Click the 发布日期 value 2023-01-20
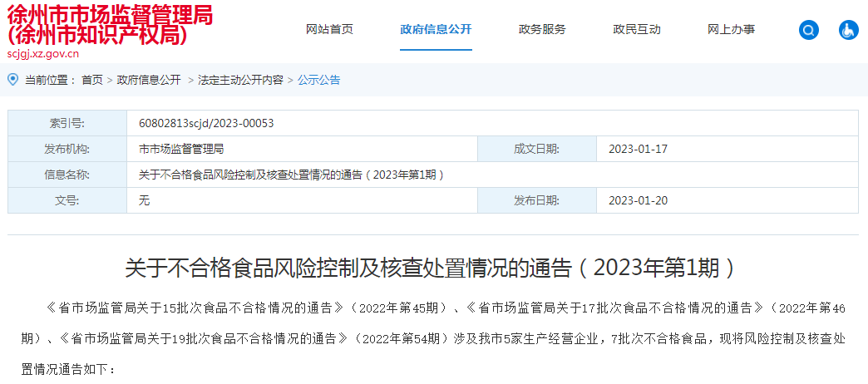 (x=639, y=200)
